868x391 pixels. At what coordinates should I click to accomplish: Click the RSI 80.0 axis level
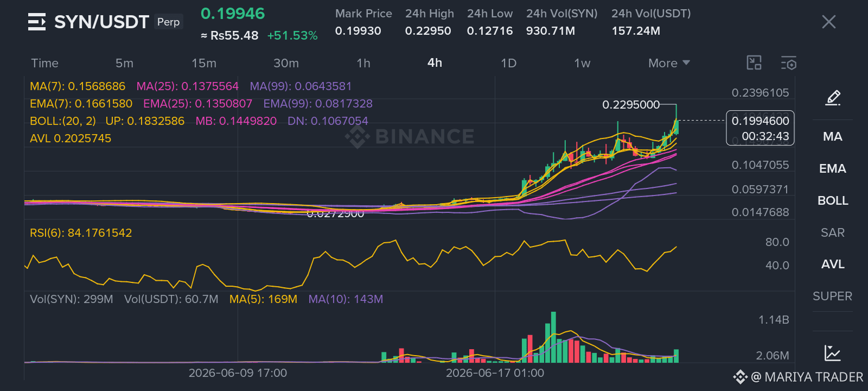pyautogui.click(x=777, y=242)
